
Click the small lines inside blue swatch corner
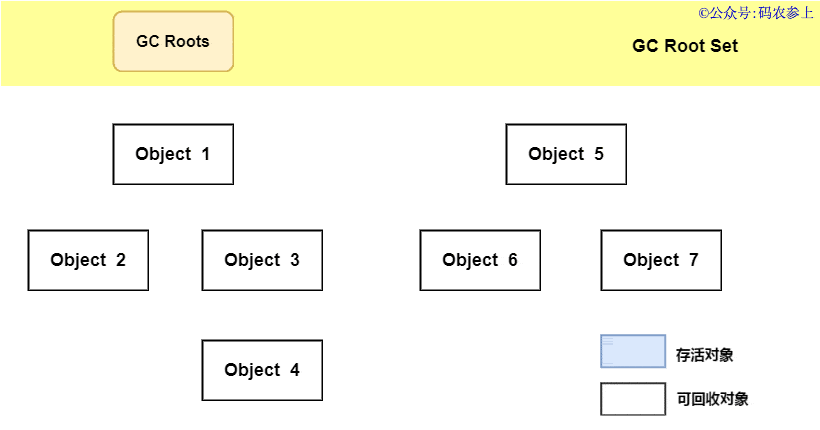(x=607, y=343)
